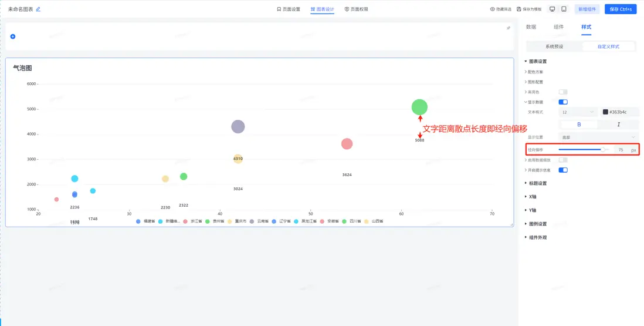Turn on the 高亮色 switch
The width and height of the screenshot is (644, 326).
pos(563,92)
